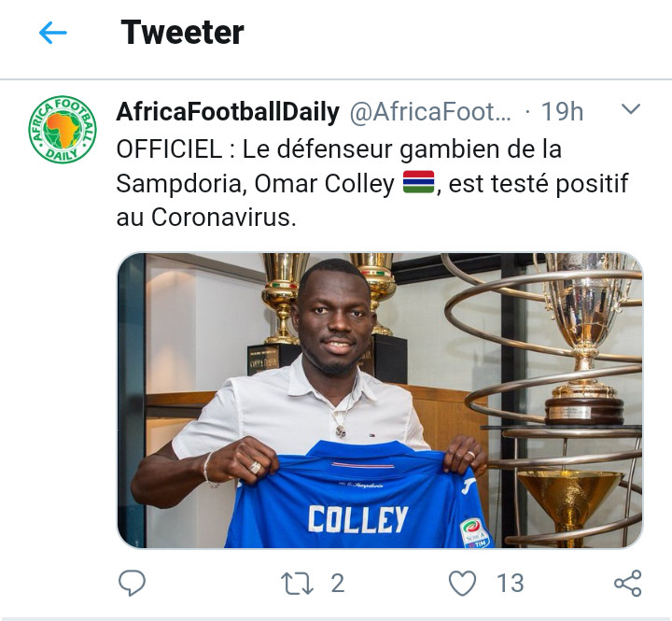
Task: Share the tweet using the share icon
Action: pyautogui.click(x=627, y=583)
